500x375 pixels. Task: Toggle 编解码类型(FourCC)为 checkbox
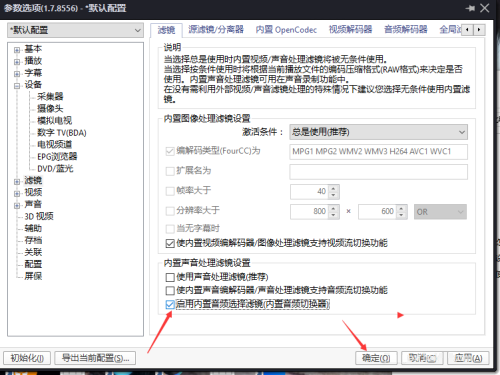tap(170, 151)
